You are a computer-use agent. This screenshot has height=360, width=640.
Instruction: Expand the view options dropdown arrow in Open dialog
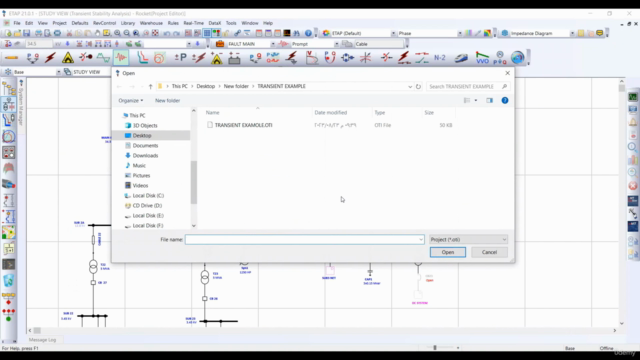[476, 100]
